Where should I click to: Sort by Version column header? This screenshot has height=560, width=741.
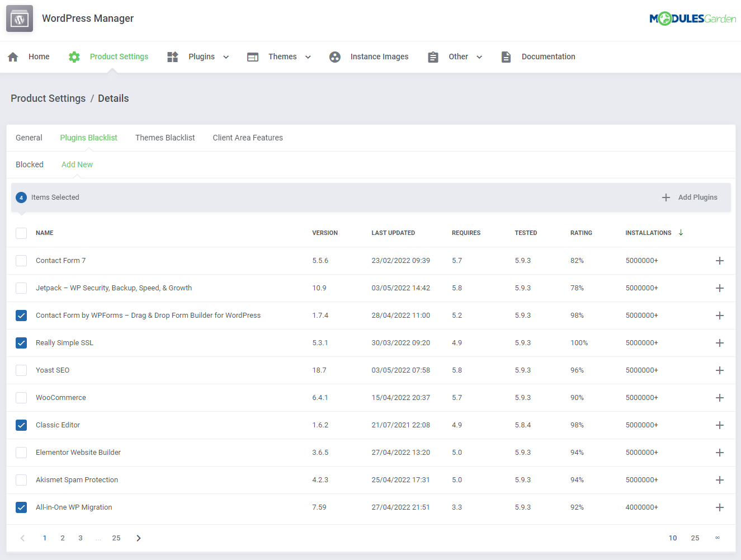click(x=325, y=233)
